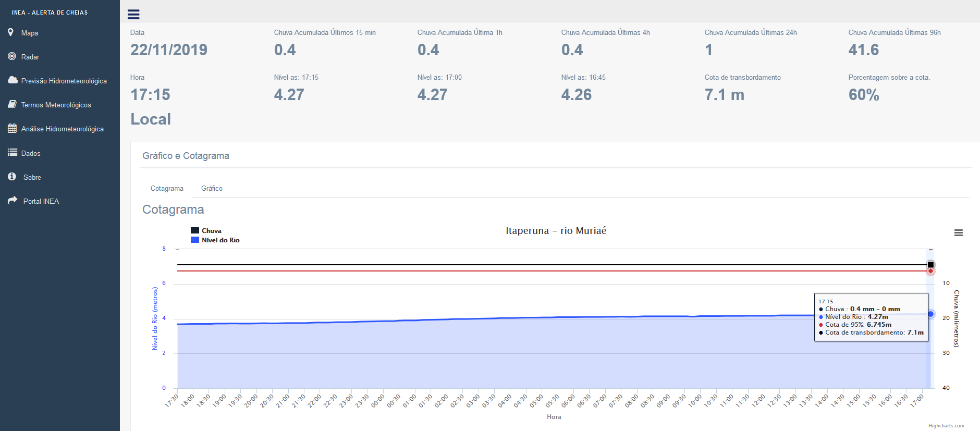The width and height of the screenshot is (980, 431).
Task: Toggle the sidebar with the hamburger button
Action: pos(133,15)
